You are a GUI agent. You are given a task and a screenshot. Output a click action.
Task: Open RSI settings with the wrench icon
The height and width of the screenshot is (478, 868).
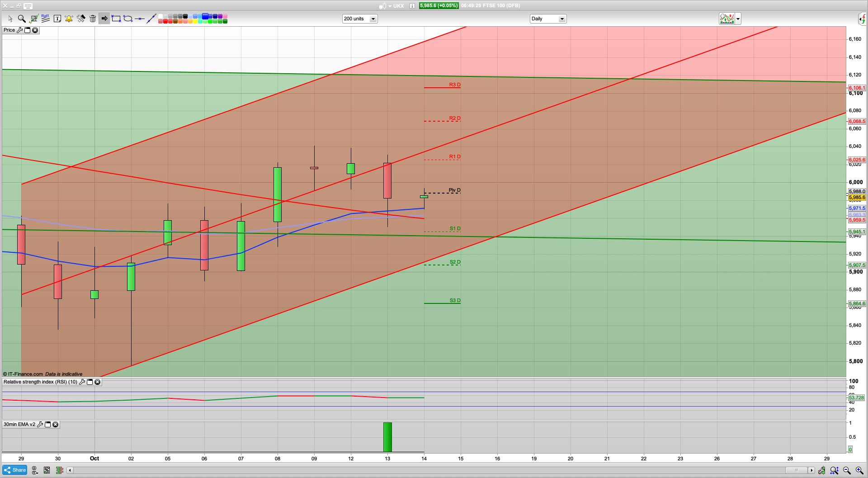click(x=82, y=382)
